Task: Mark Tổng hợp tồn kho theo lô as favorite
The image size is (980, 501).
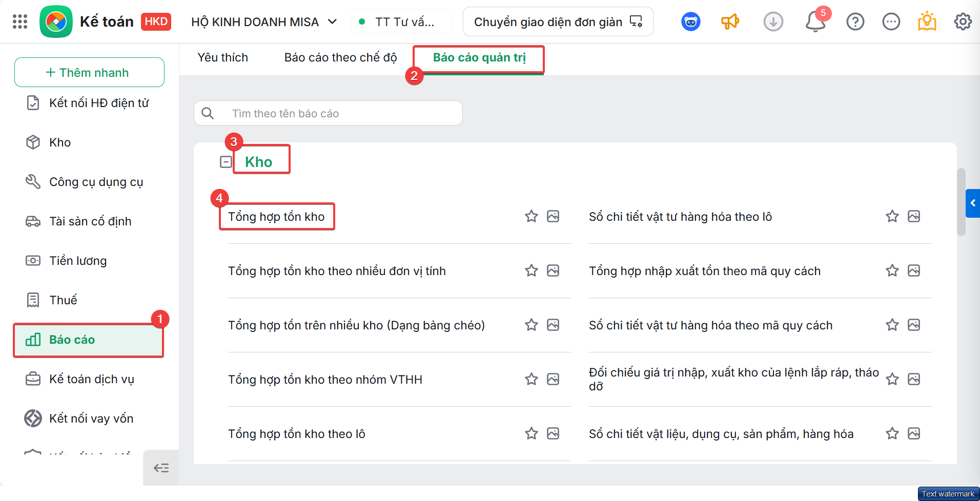Action: 532,433
